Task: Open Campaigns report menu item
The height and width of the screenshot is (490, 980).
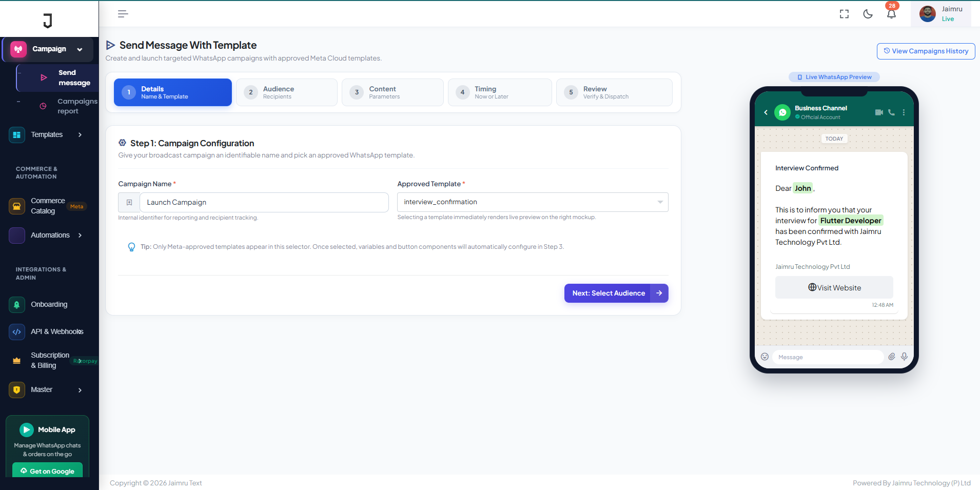Action: point(56,106)
